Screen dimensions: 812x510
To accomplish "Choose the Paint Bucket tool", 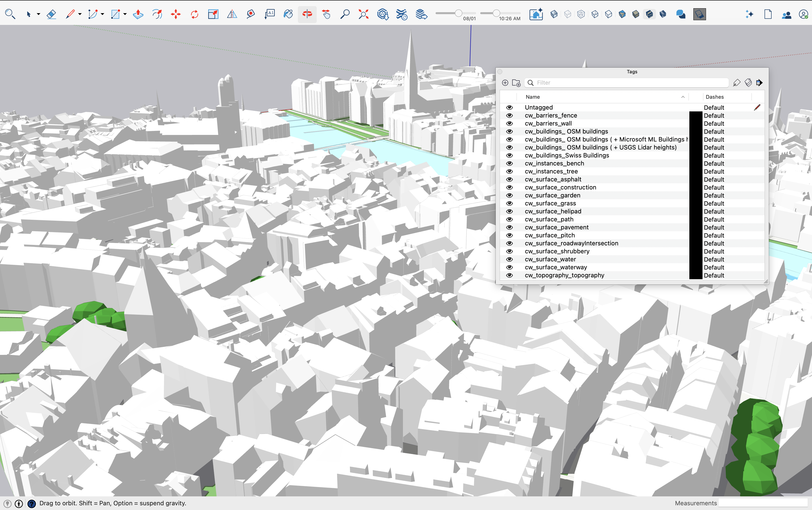I will click(288, 14).
